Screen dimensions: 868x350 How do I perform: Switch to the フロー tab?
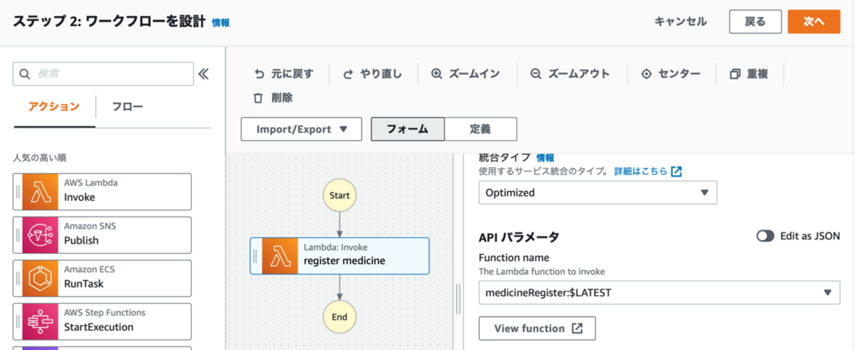pos(127,107)
